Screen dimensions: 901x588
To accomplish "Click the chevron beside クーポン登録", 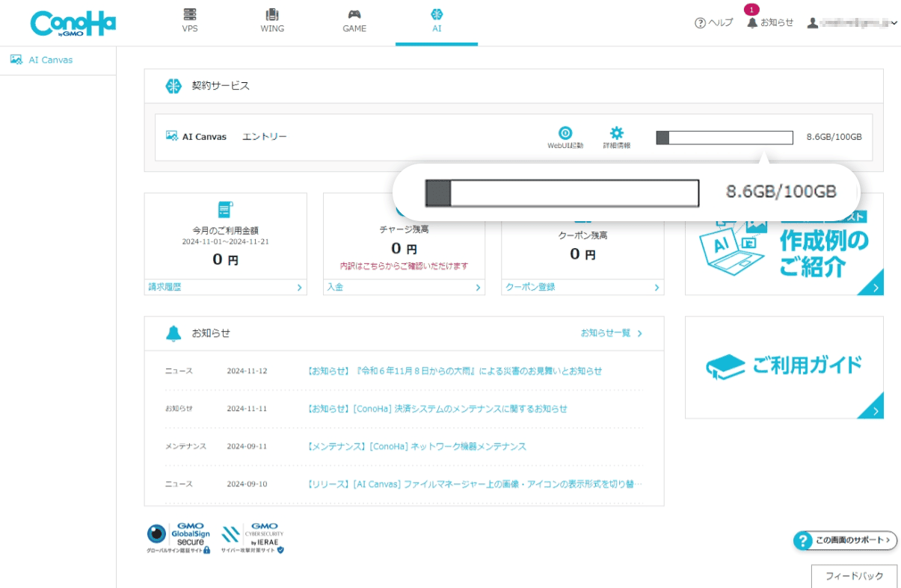I will click(656, 288).
